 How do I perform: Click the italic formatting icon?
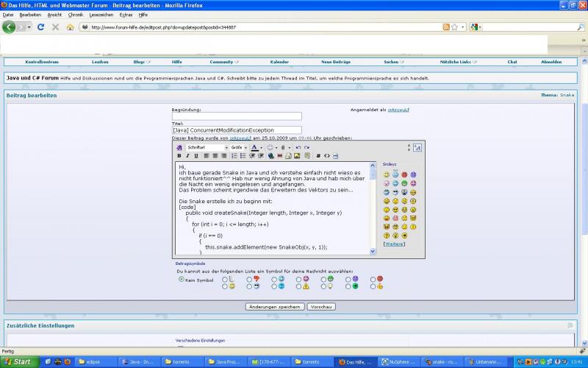tap(187, 155)
